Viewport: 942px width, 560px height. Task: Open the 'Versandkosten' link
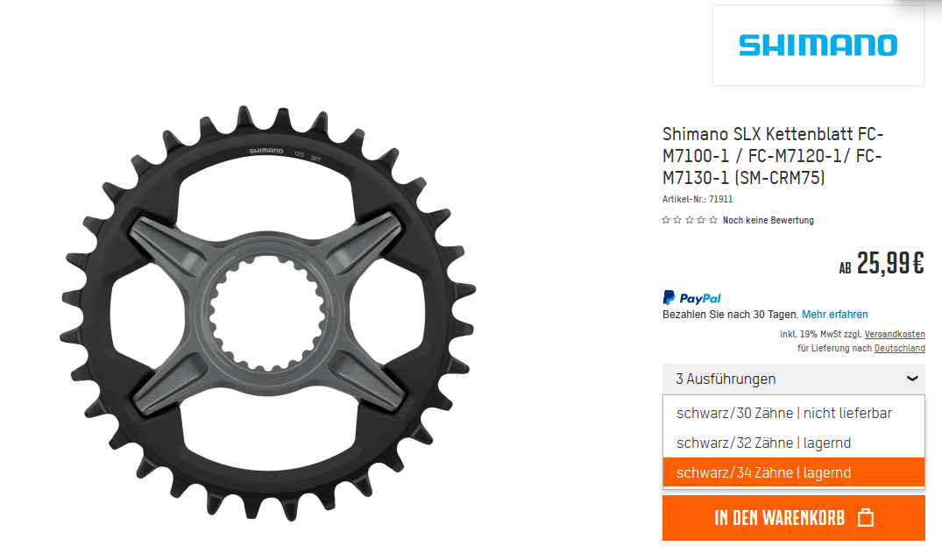coord(895,334)
